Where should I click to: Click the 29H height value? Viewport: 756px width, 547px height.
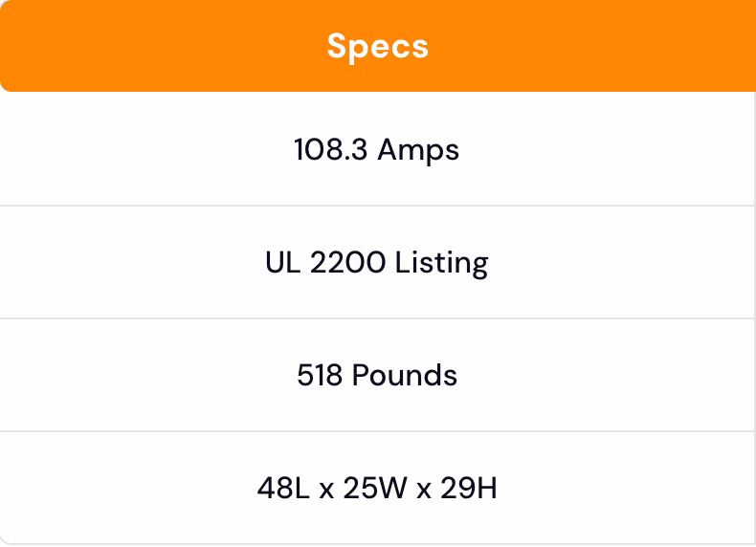[469, 488]
